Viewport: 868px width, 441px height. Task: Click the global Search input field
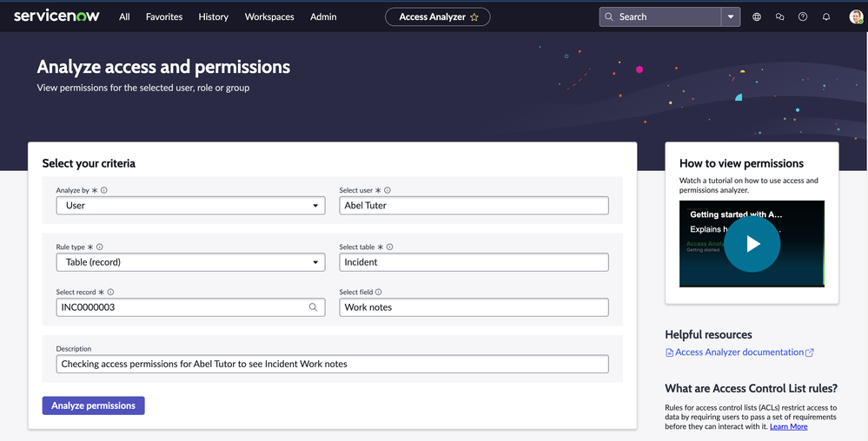click(x=659, y=16)
